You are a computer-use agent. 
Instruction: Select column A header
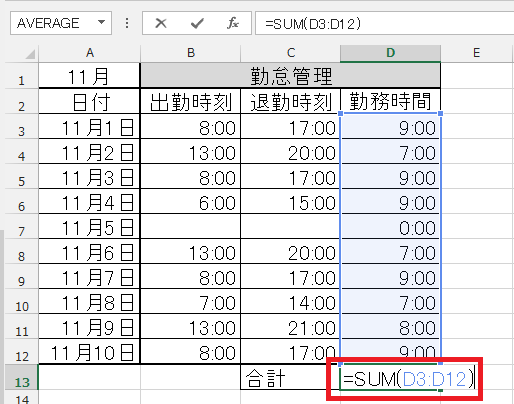click(x=89, y=53)
